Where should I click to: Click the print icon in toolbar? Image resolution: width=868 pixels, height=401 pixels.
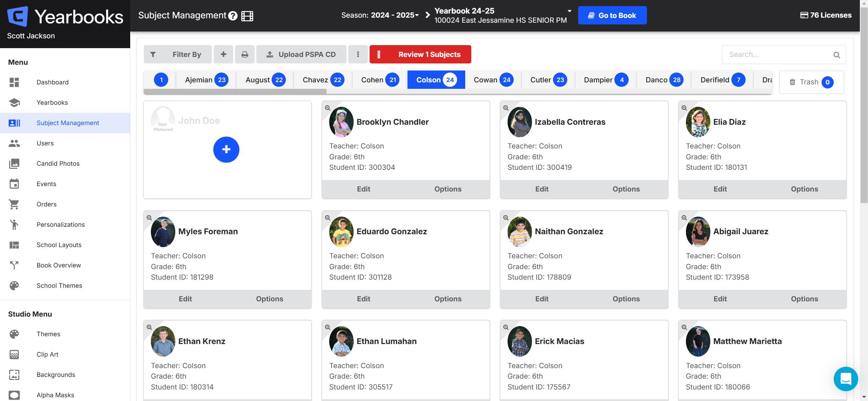tap(244, 54)
